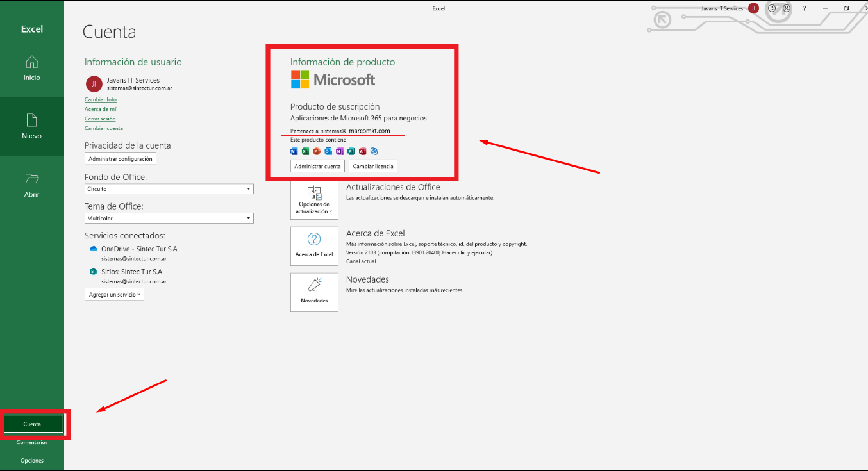Click the JI account avatar in title bar
The image size is (868, 471).
[754, 8]
